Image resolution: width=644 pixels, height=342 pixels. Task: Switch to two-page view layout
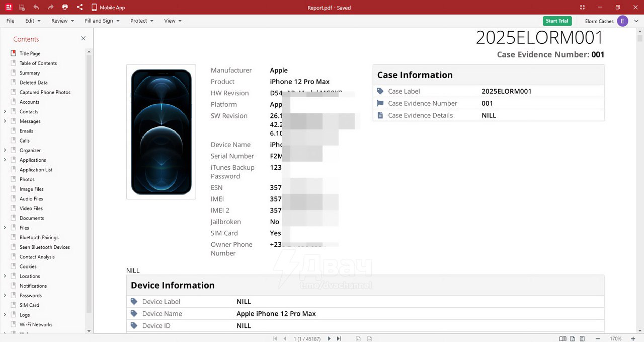click(563, 338)
